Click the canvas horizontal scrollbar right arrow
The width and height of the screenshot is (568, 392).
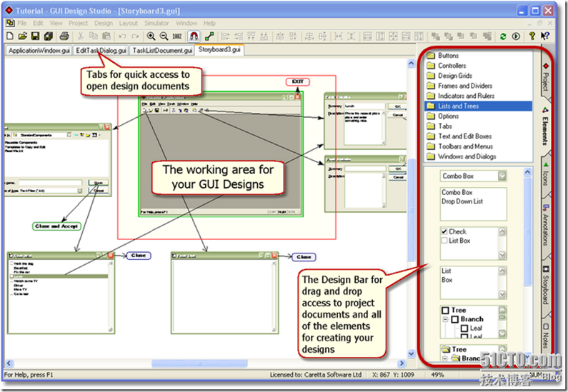(x=402, y=363)
